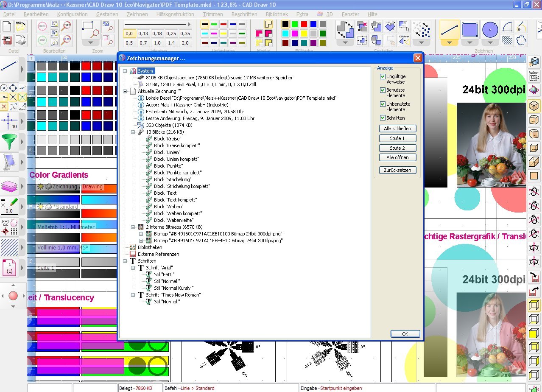
Task: Click the UNDO button
Action: [42, 26]
